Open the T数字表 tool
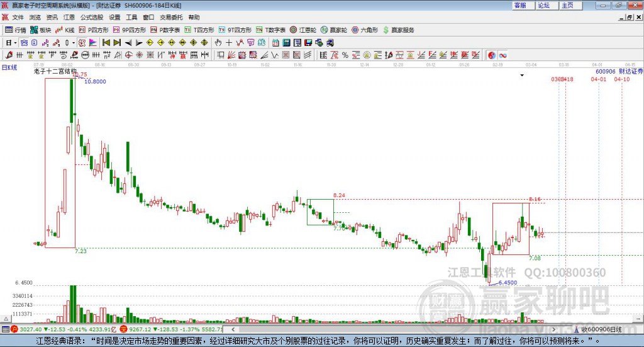Image resolution: width=644 pixels, height=347 pixels. [x=270, y=30]
